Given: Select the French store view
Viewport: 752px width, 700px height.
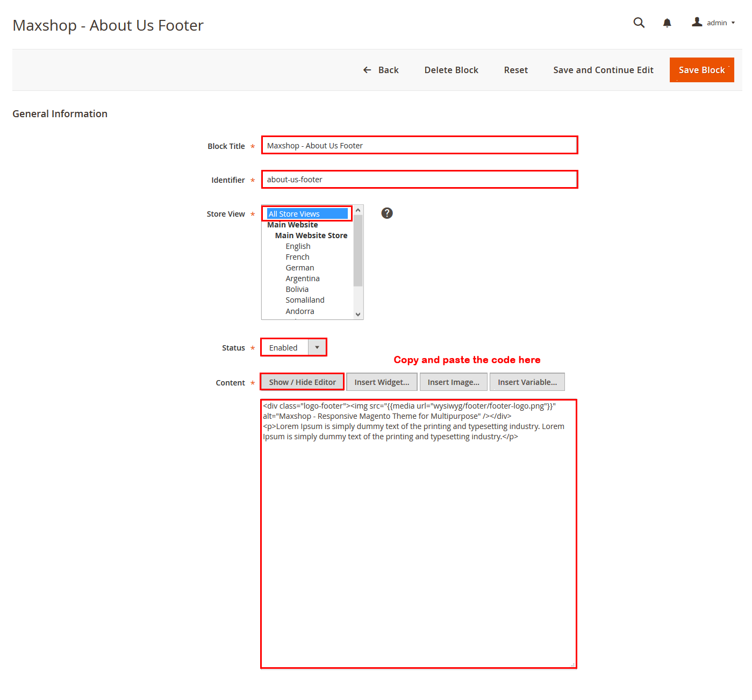Looking at the screenshot, I should [x=297, y=257].
